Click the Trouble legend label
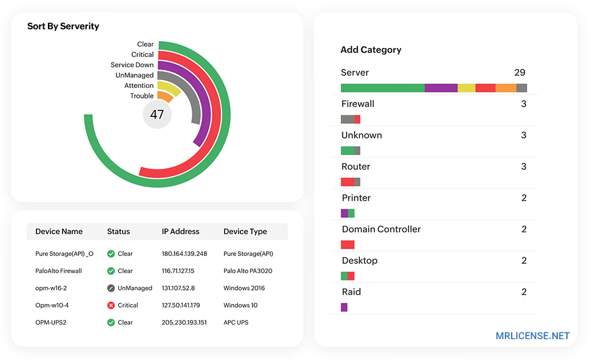The image size is (607, 364). click(x=141, y=96)
